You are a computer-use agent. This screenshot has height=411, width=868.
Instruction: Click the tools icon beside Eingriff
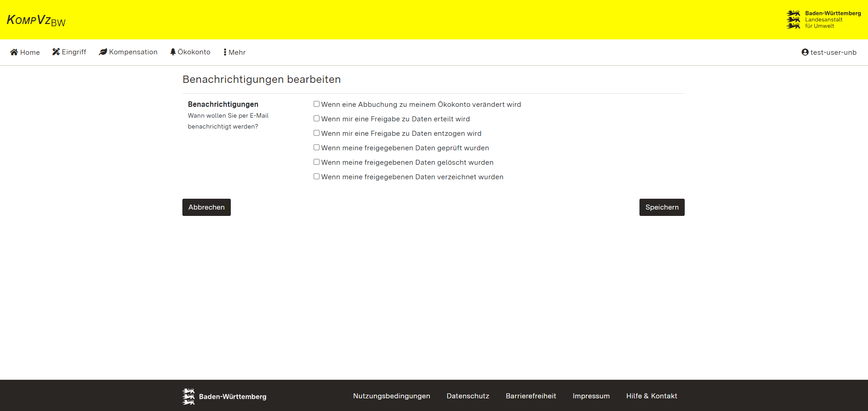click(x=56, y=52)
